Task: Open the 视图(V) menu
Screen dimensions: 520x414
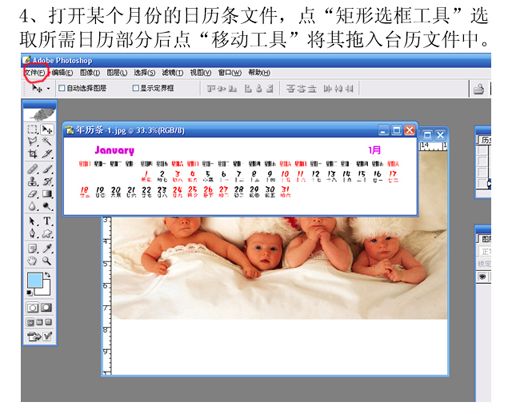Action: point(200,72)
